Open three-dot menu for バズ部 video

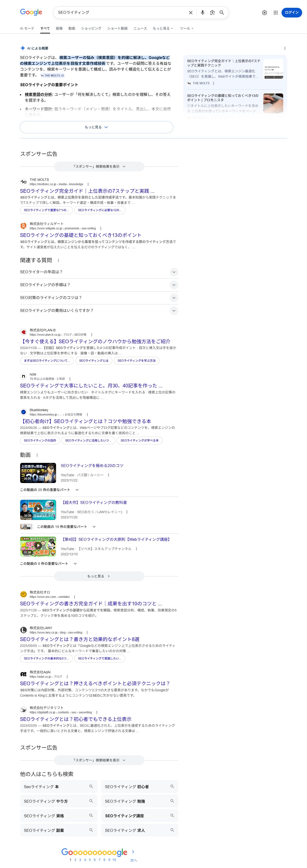pyautogui.click(x=108, y=475)
